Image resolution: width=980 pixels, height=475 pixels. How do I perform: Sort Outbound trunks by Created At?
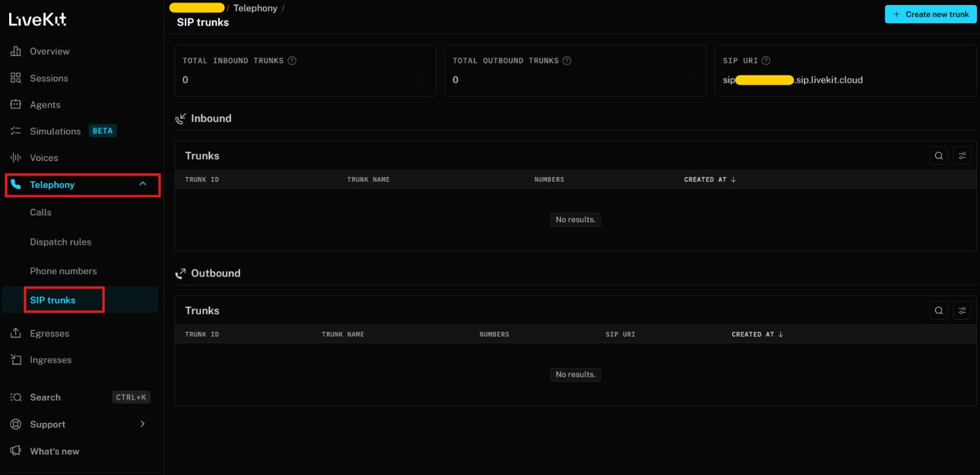pos(757,334)
